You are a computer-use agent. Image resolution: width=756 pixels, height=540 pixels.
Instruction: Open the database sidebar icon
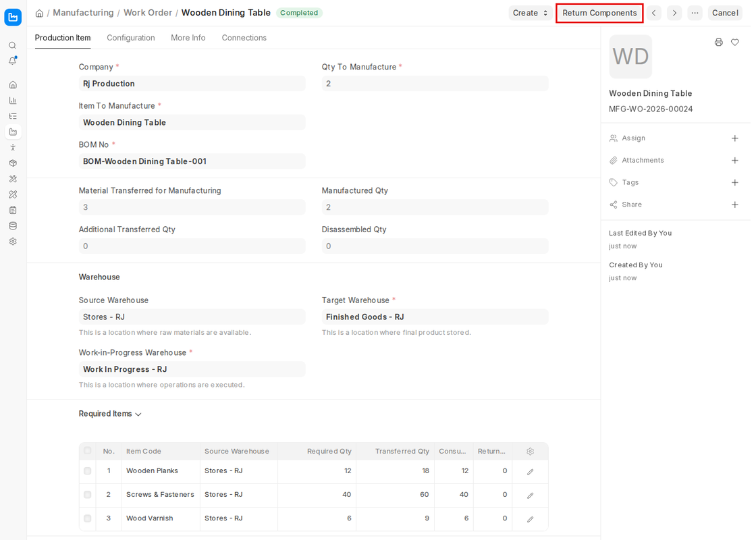[x=13, y=225]
